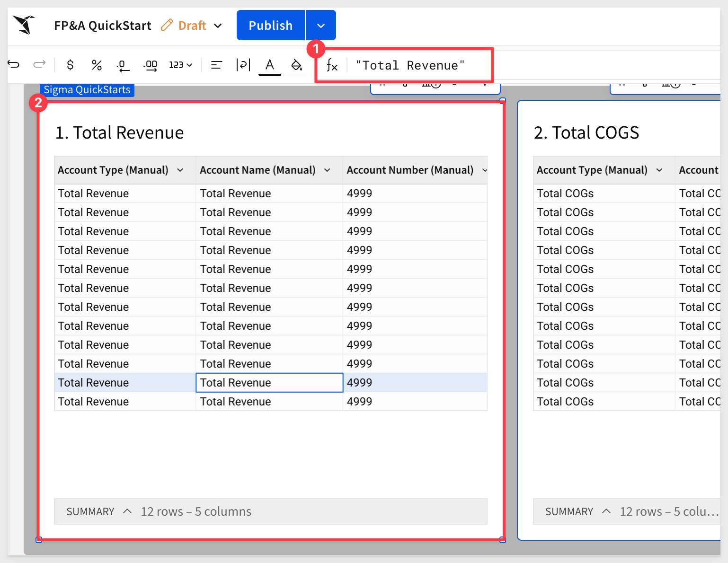Screen dimensions: 728x563
Task: Apply currency dollar format
Action: click(x=70, y=65)
